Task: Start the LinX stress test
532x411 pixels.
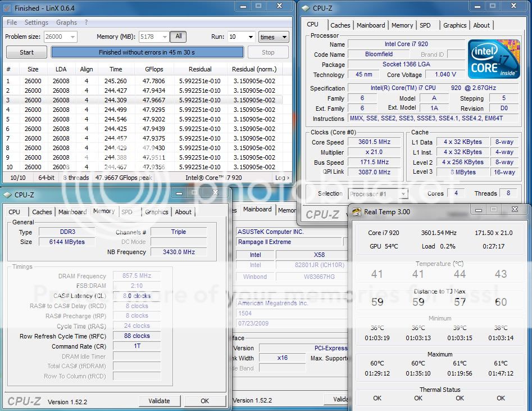Action: click(x=26, y=52)
